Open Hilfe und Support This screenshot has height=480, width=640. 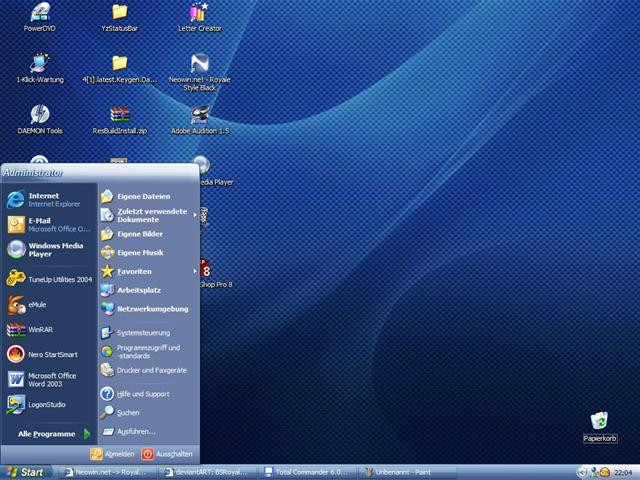click(149, 394)
